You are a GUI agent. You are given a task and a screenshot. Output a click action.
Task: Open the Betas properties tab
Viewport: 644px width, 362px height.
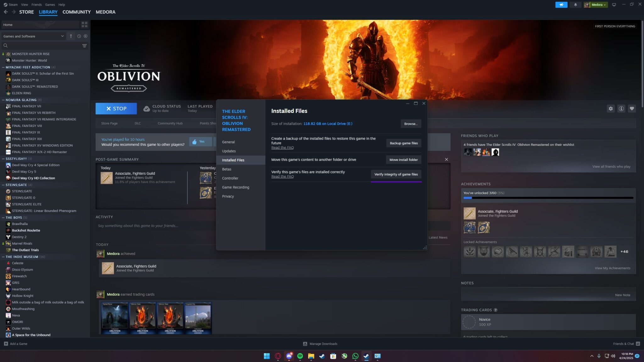pyautogui.click(x=226, y=169)
